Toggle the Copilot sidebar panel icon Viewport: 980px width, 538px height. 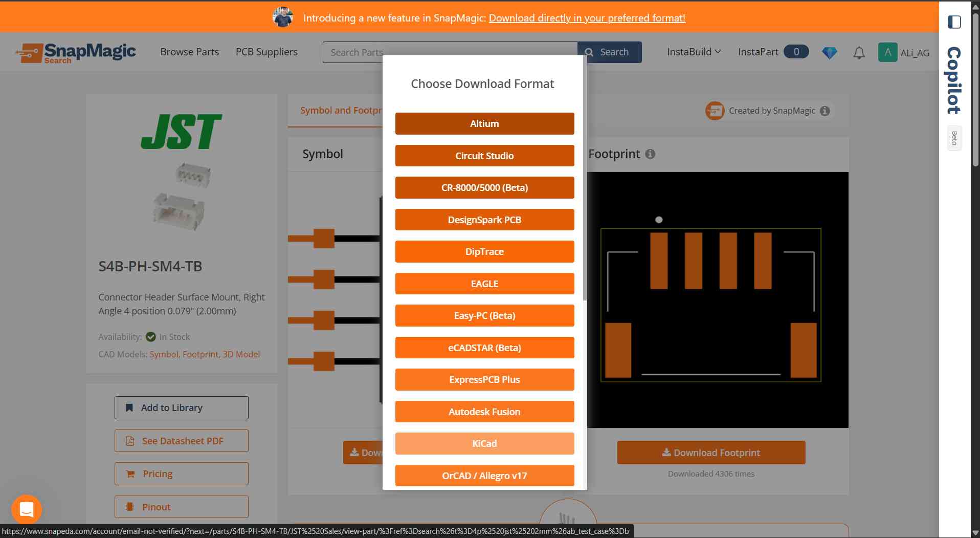[954, 22]
